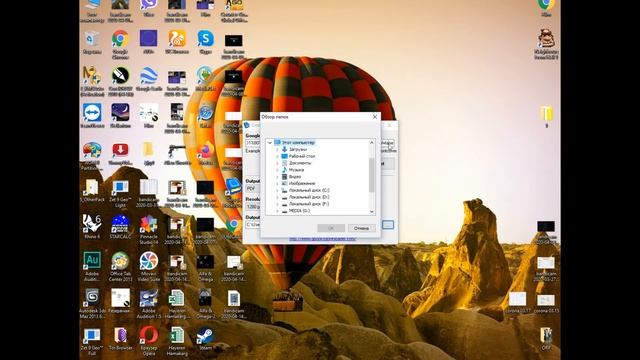Open corona 03.17 file on desktop
The height and width of the screenshot is (360, 640).
[518, 302]
